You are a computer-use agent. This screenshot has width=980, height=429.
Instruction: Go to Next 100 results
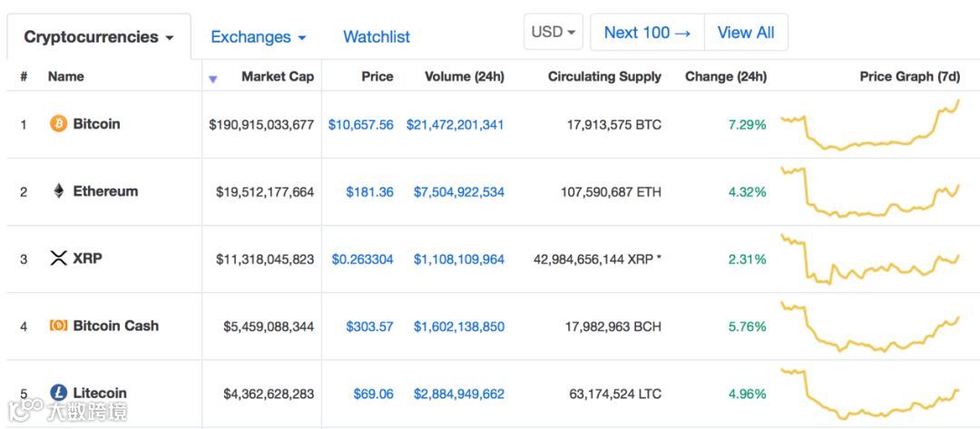click(x=647, y=33)
